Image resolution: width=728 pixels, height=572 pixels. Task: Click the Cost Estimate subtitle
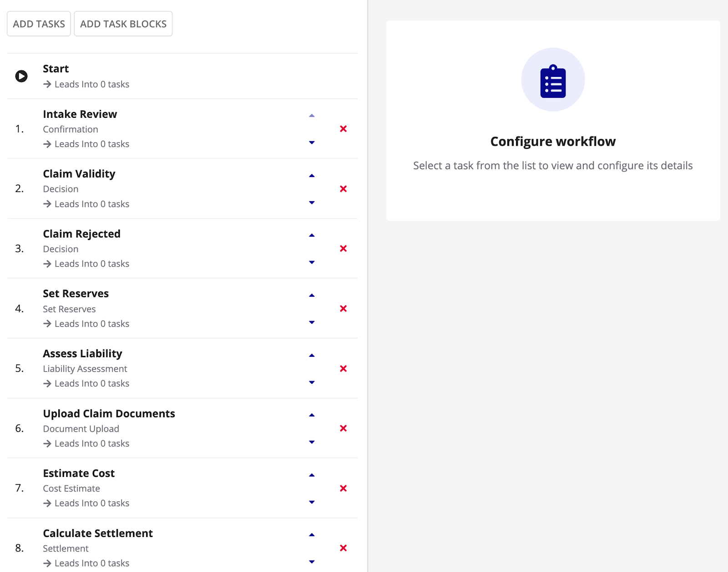[71, 488]
